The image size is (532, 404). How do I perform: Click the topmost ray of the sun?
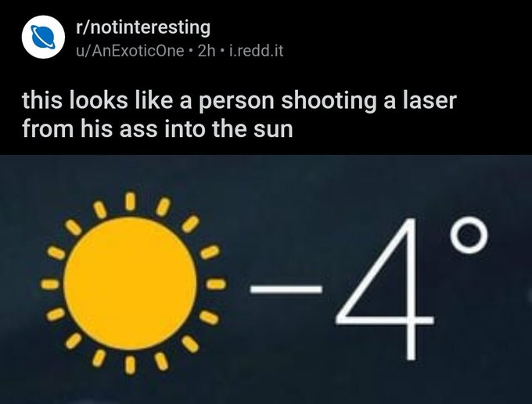(x=131, y=201)
